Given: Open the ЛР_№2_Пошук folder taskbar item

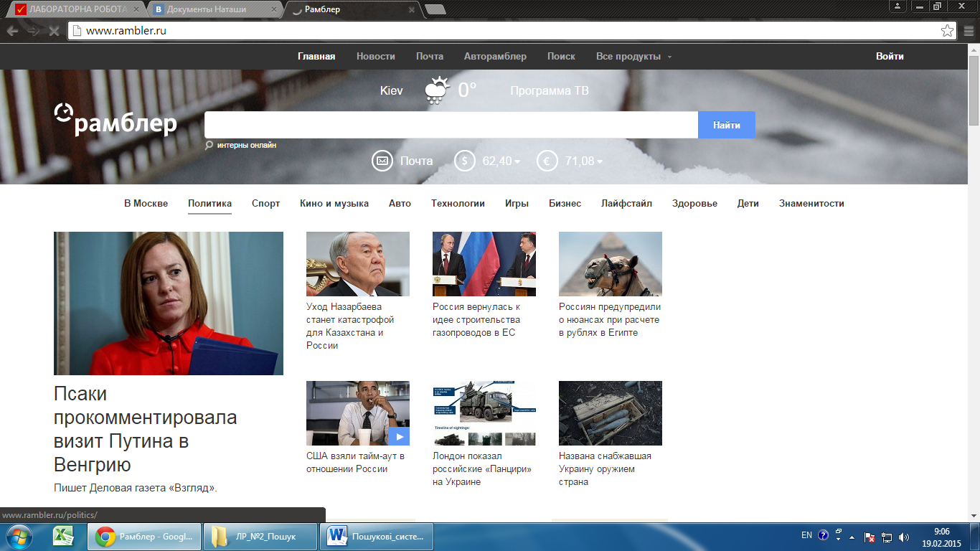Looking at the screenshot, I should pyautogui.click(x=261, y=536).
